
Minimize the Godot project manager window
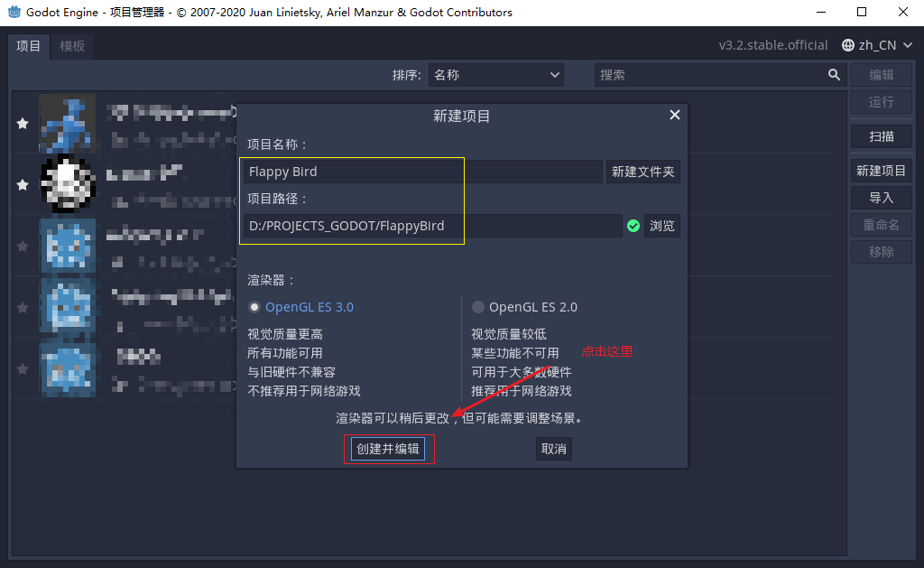tap(821, 12)
